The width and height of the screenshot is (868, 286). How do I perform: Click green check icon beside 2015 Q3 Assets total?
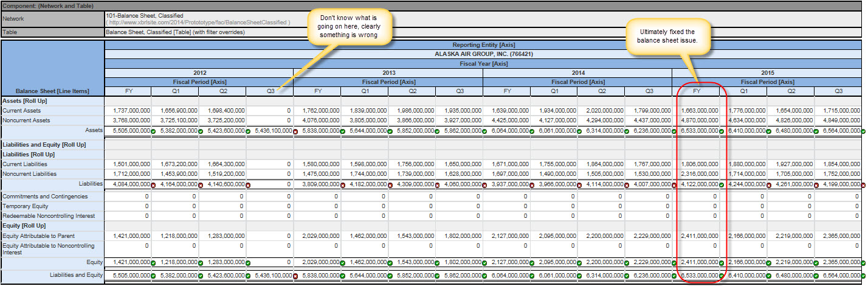(x=863, y=131)
